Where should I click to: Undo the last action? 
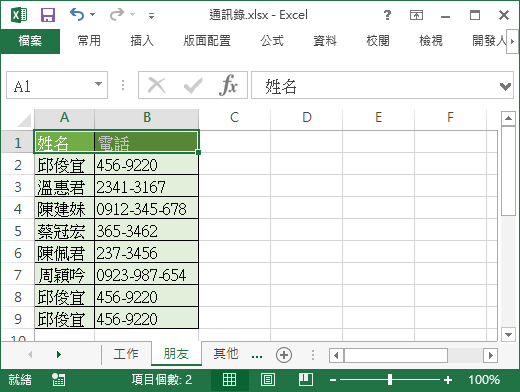pos(77,14)
